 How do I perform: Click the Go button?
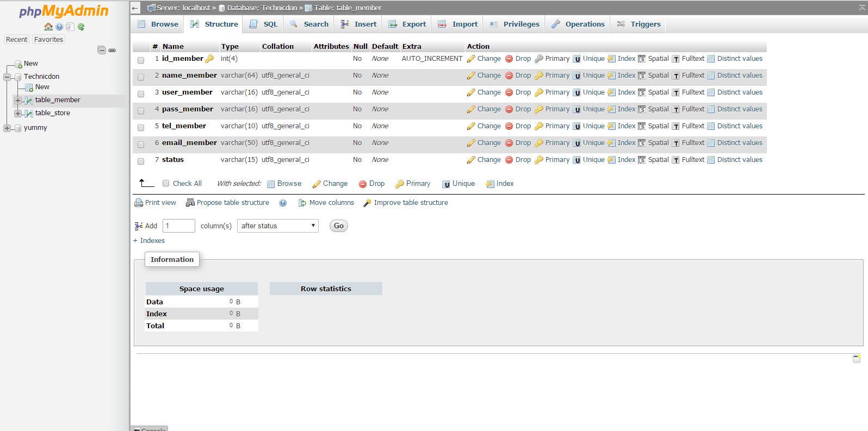[x=339, y=226]
